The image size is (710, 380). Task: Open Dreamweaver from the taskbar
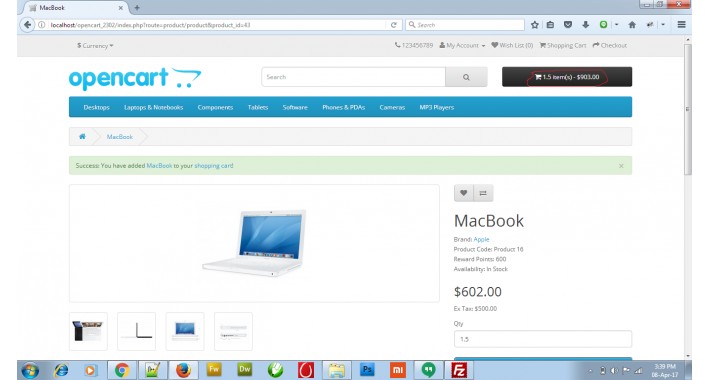click(x=245, y=370)
